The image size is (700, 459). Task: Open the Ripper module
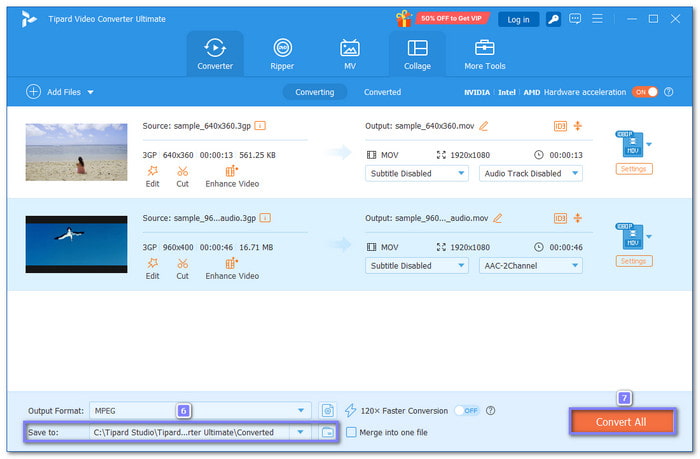(282, 54)
